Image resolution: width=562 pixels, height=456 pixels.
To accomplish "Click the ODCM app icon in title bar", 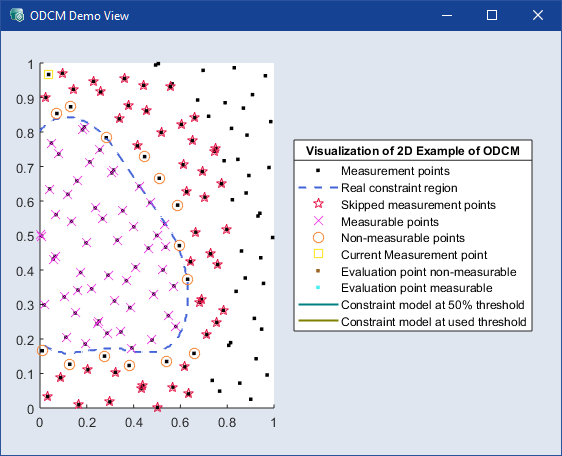I will [x=17, y=15].
